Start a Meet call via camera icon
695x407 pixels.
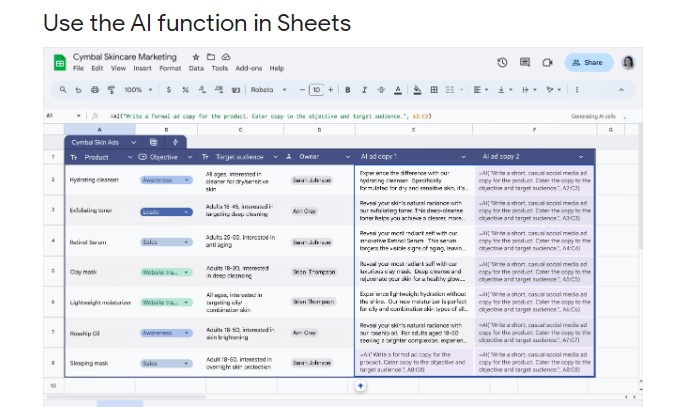[x=547, y=63]
